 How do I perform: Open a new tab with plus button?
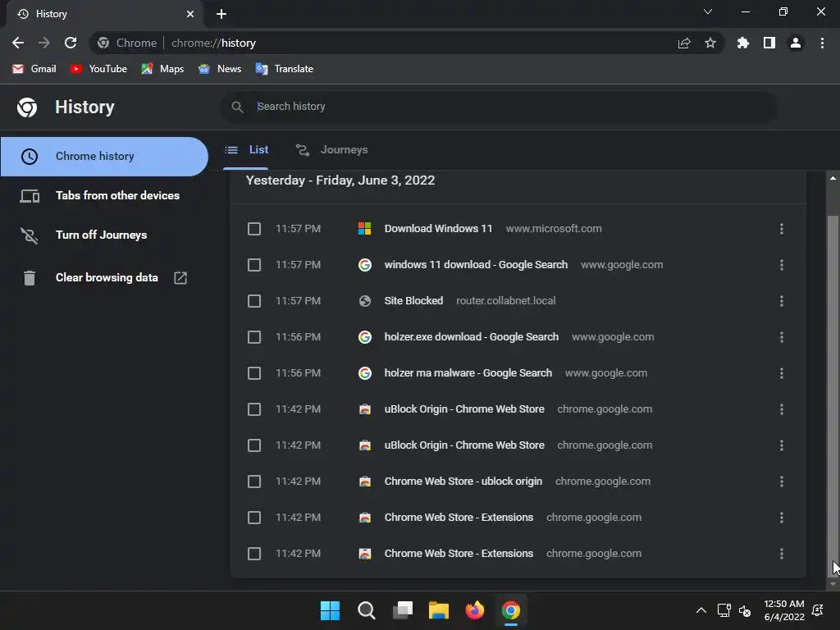click(221, 14)
